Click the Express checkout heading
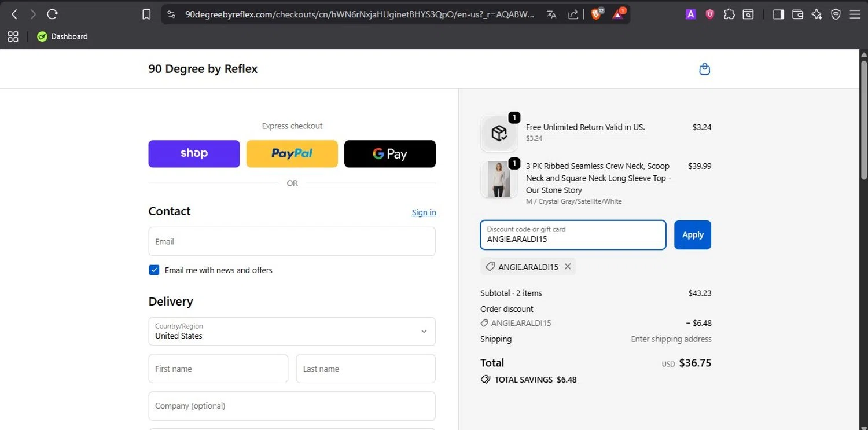 pyautogui.click(x=292, y=126)
